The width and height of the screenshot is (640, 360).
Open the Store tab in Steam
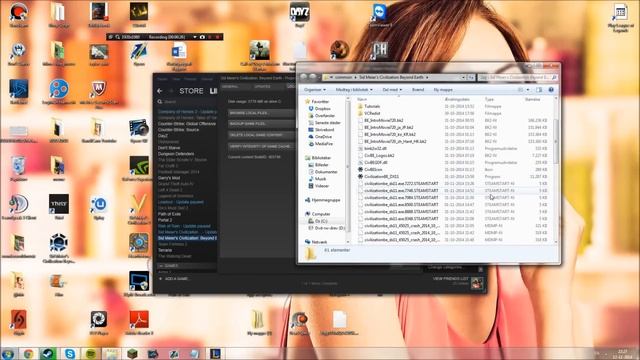click(191, 91)
